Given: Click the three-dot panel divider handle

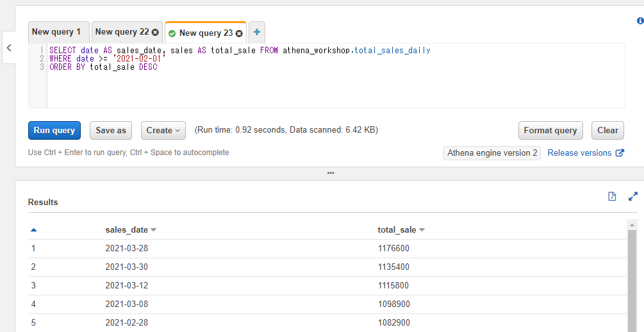Looking at the screenshot, I should 331,173.
